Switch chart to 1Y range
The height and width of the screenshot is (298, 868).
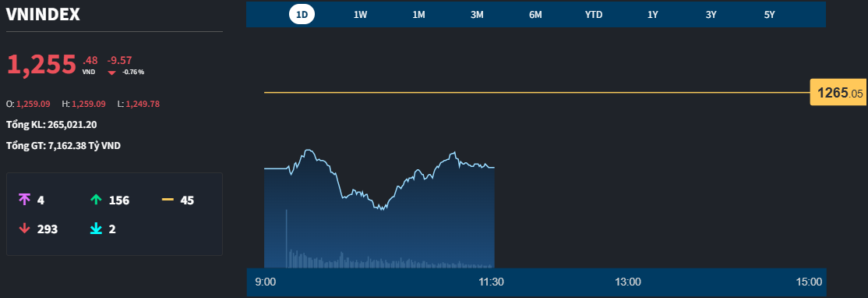pyautogui.click(x=653, y=15)
